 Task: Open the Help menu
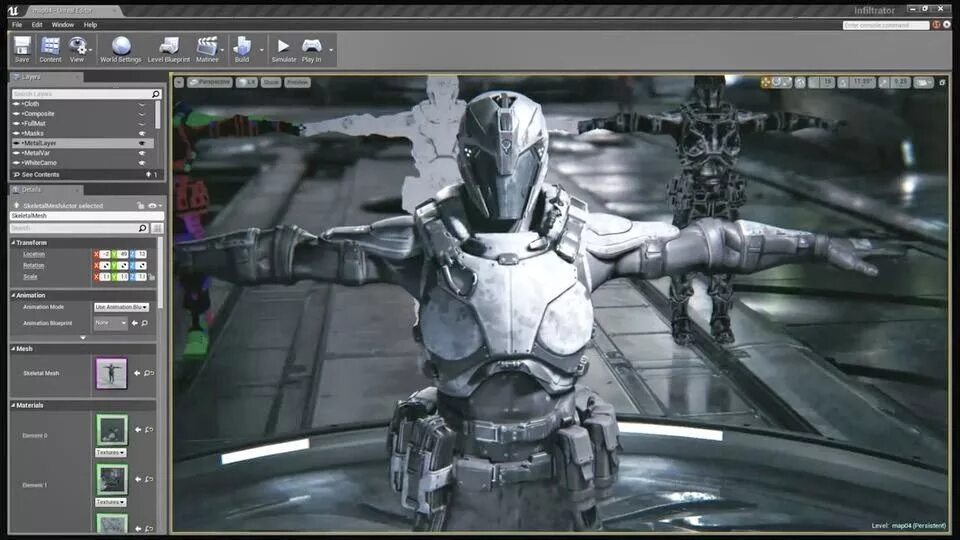tap(91, 24)
